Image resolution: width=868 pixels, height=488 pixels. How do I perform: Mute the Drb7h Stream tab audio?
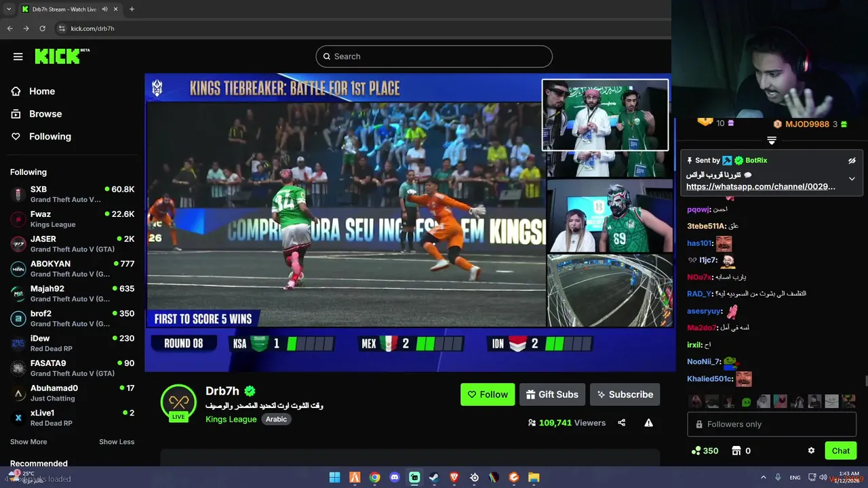[104, 9]
